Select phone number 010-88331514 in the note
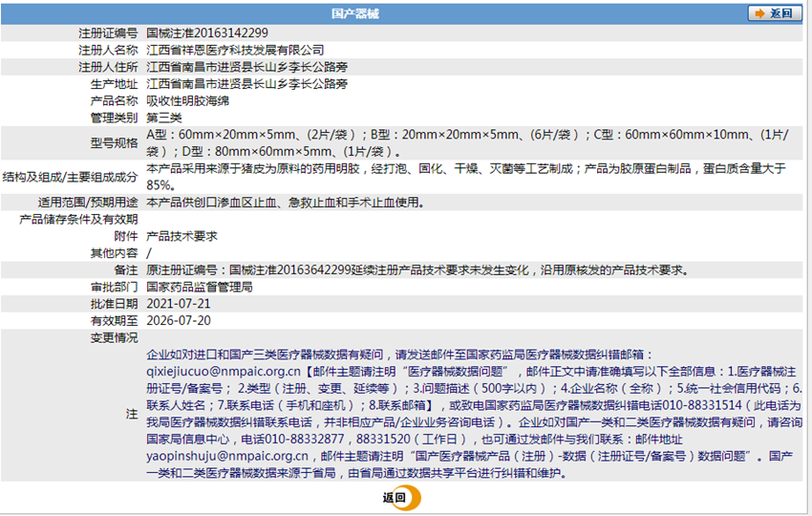Screen dimensions: 812x516 coord(702,406)
